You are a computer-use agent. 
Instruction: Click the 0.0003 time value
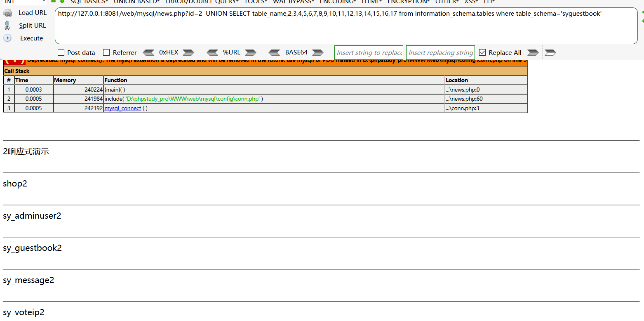33,90
